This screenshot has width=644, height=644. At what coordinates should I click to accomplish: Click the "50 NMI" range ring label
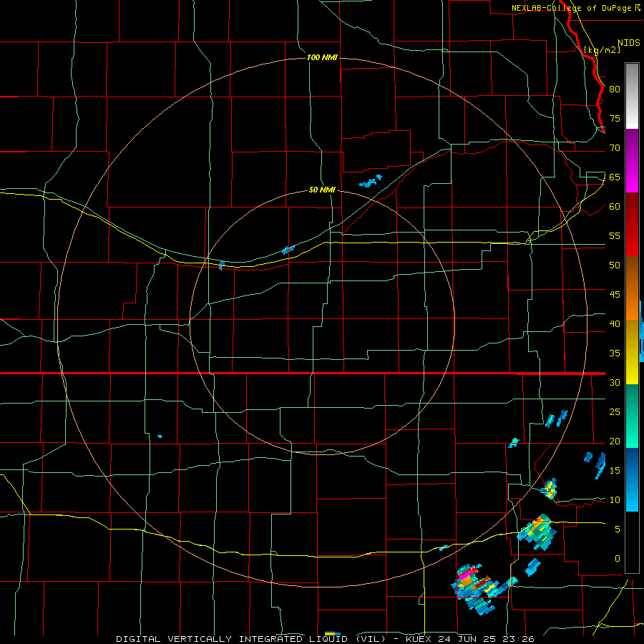point(322,190)
